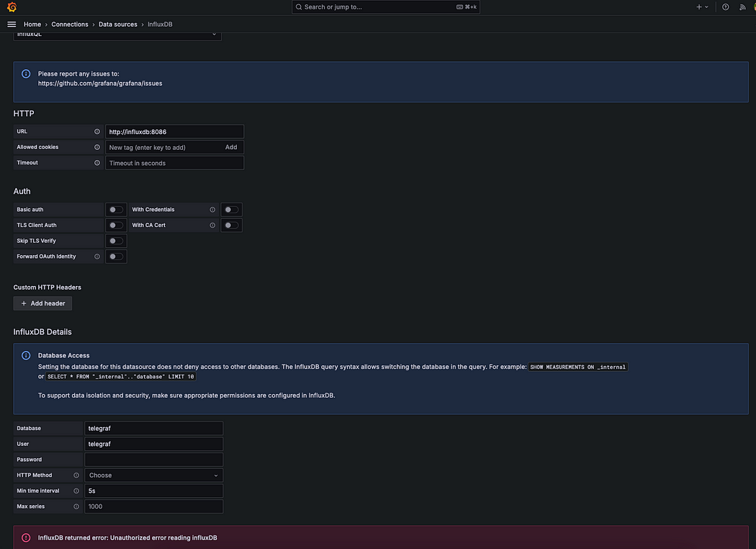
Task: Click the Timeout info icon
Action: point(97,163)
